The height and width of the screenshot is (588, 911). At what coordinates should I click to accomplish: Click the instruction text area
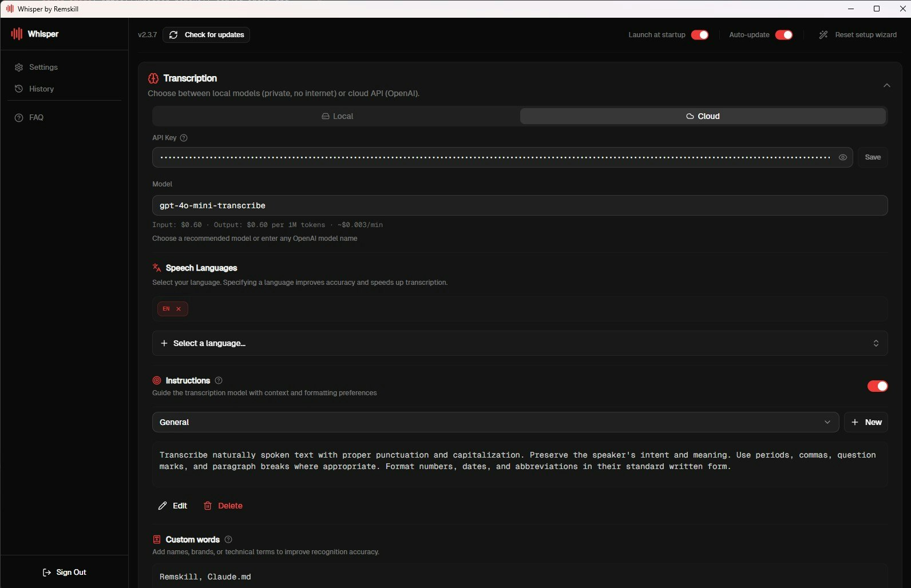click(x=520, y=464)
